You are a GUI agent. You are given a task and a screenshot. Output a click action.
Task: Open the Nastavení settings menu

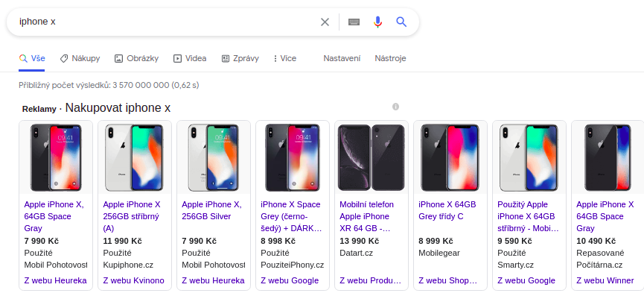(x=342, y=58)
